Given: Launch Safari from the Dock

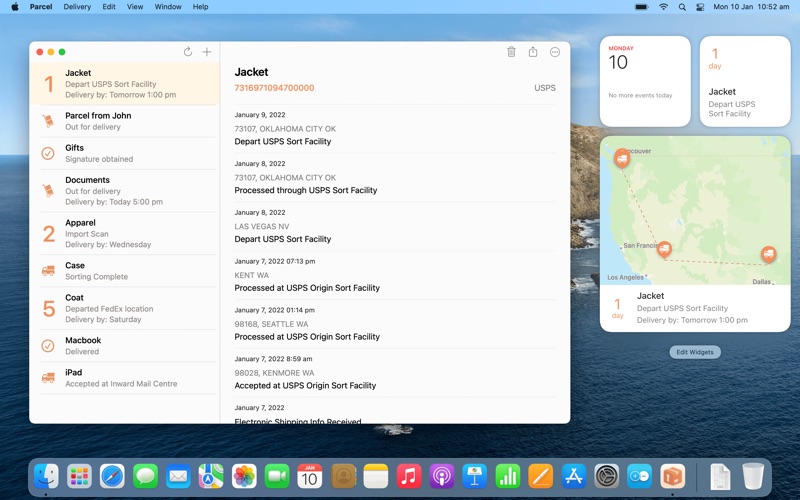Looking at the screenshot, I should (x=112, y=477).
